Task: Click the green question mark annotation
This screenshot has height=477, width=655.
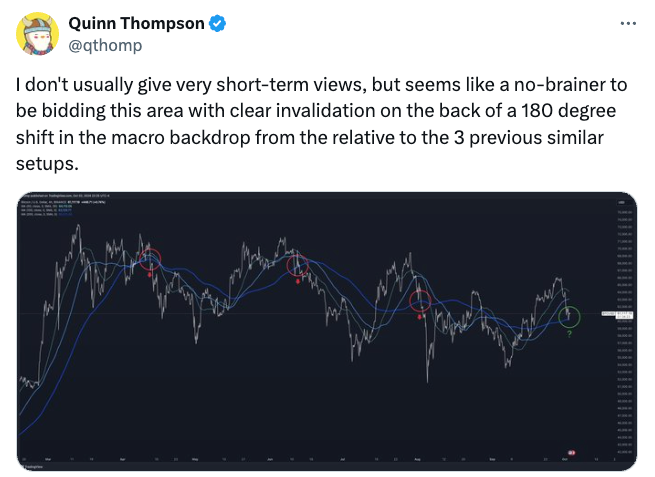Action: tap(569, 334)
